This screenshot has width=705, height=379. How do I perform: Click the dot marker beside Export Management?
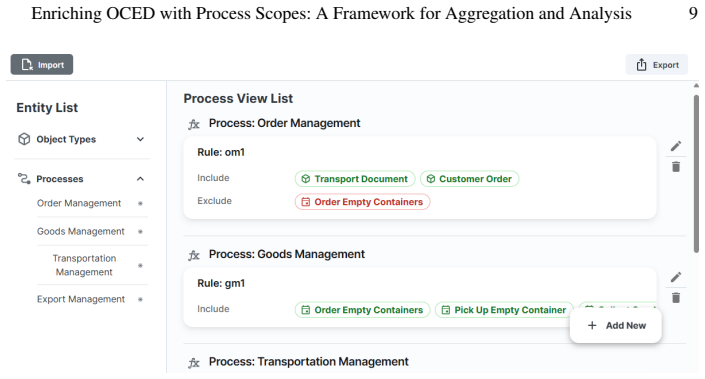tap(140, 299)
